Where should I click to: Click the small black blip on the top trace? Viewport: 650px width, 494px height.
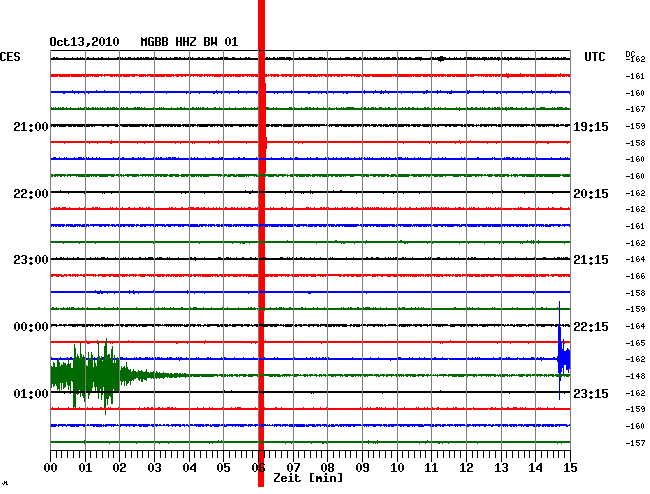pos(441,59)
